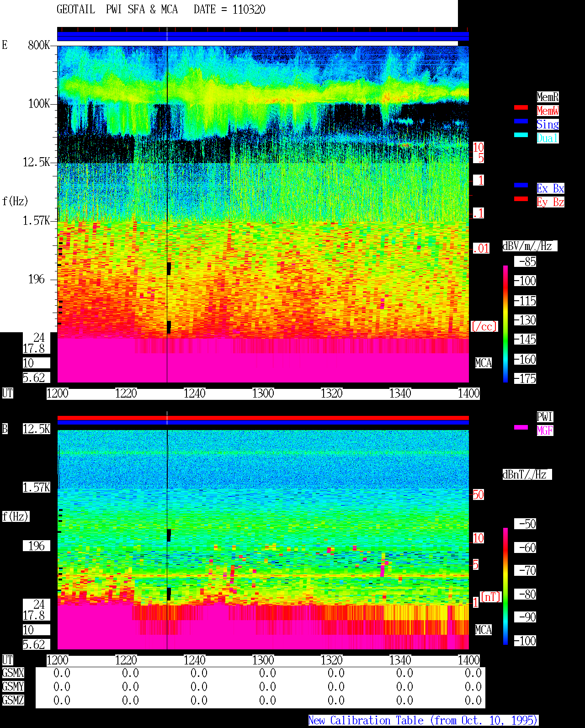Click the Dual legend label
The width and height of the screenshot is (585, 728).
tap(548, 138)
